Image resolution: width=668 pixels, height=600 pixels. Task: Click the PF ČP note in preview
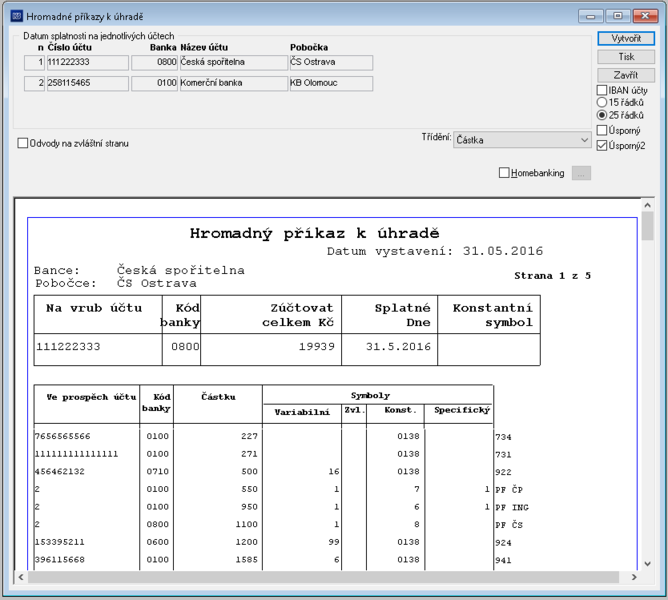pos(509,490)
